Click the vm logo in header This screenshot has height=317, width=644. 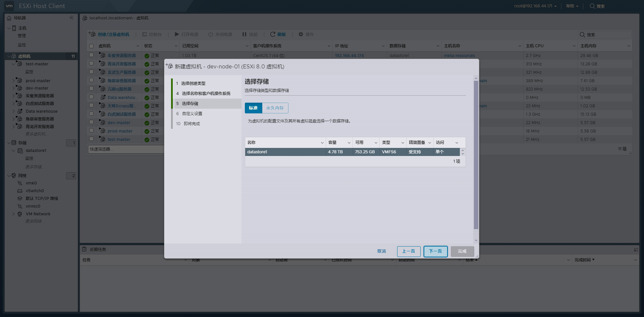[9, 6]
